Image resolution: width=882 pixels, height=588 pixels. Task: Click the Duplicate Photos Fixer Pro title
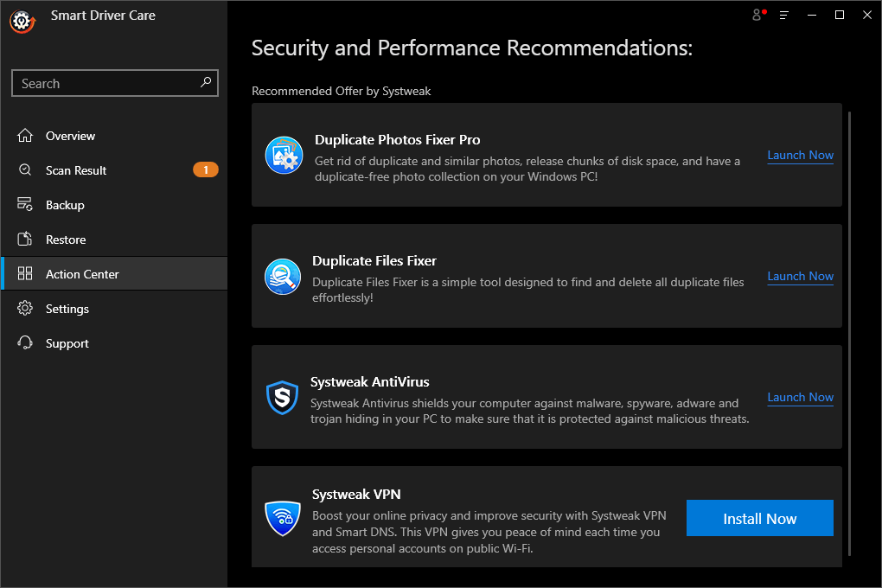click(397, 139)
